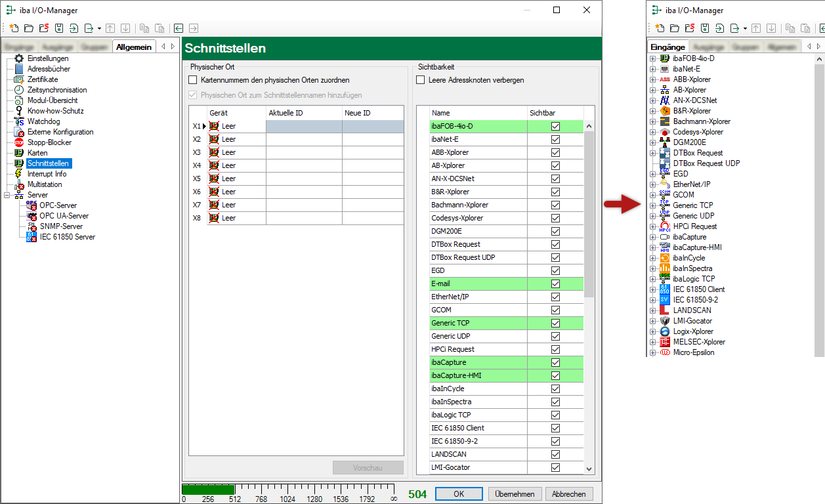Click the import icon in right window toolbar

pos(720,28)
